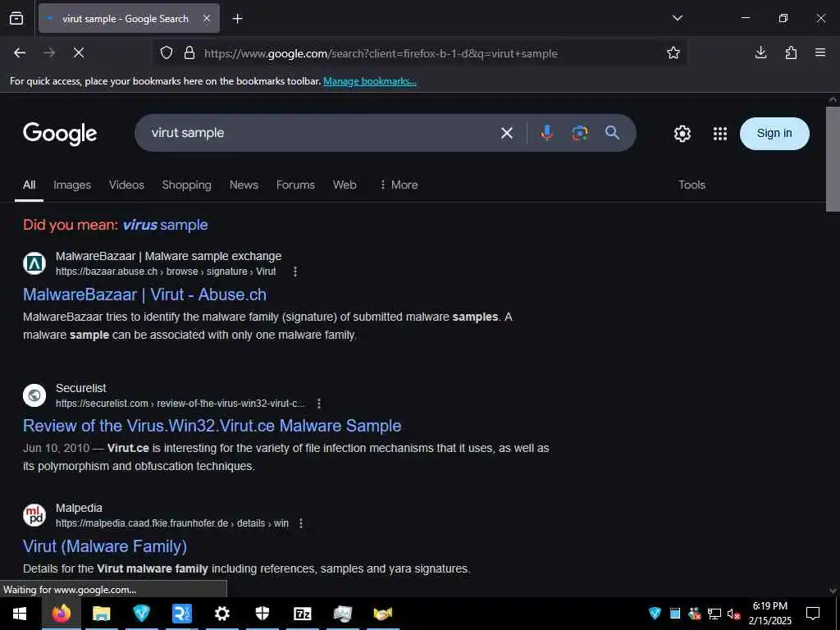Open Virut (Malware Family) result
The image size is (840, 630).
tap(105, 546)
